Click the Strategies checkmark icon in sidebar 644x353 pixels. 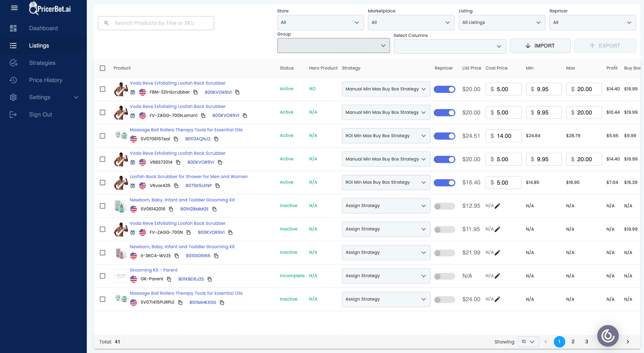point(13,63)
